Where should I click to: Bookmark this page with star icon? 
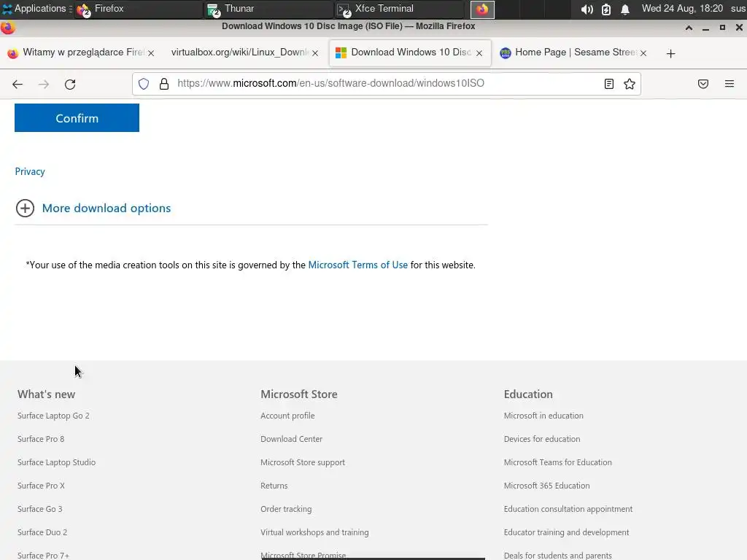pyautogui.click(x=630, y=84)
